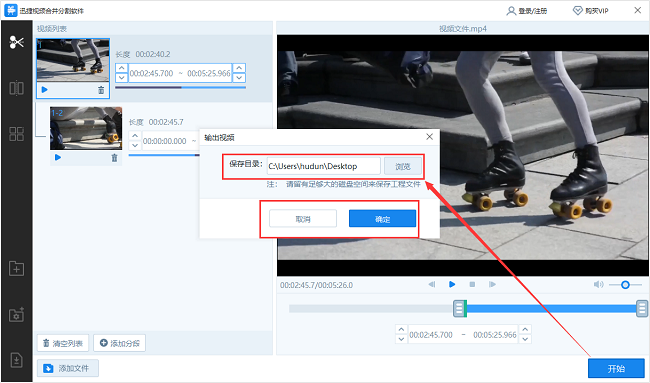This screenshot has width=650, height=383.
Task: Increase end time of first clip
Action: coord(239,68)
